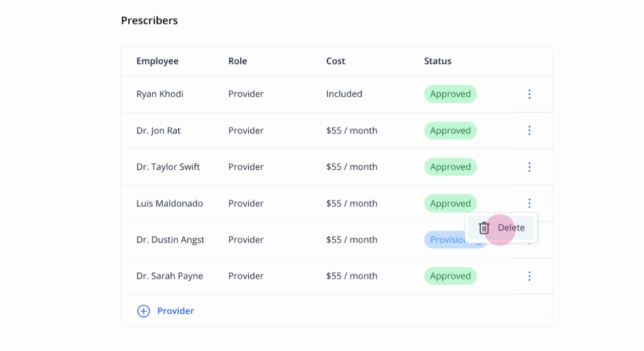The image size is (644, 351).
Task: Click the Status column header
Action: click(x=438, y=61)
